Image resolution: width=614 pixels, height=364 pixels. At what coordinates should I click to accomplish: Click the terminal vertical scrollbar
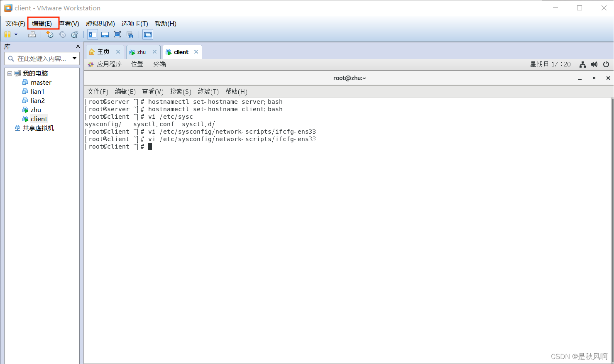point(612,230)
